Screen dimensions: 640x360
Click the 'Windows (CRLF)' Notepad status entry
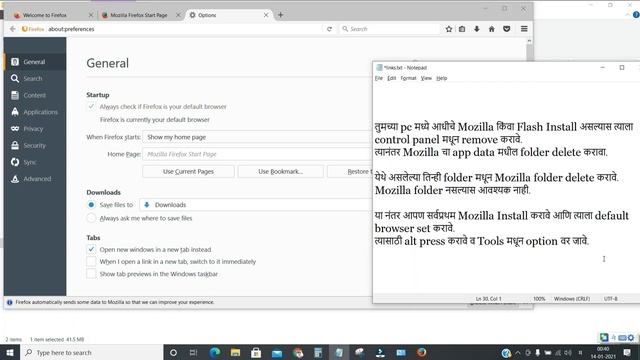571,299
